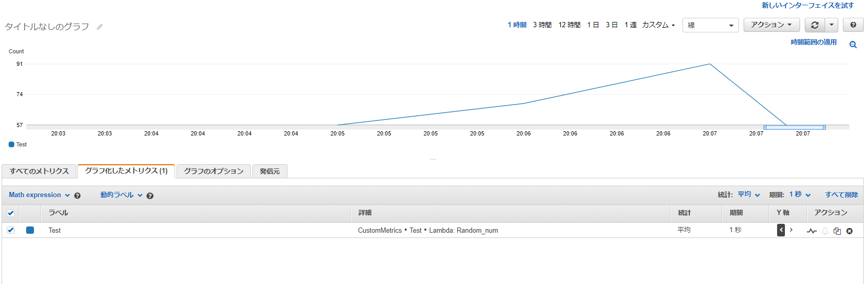The image size is (868, 284).
Task: Select the 1 日 time range
Action: point(593,25)
